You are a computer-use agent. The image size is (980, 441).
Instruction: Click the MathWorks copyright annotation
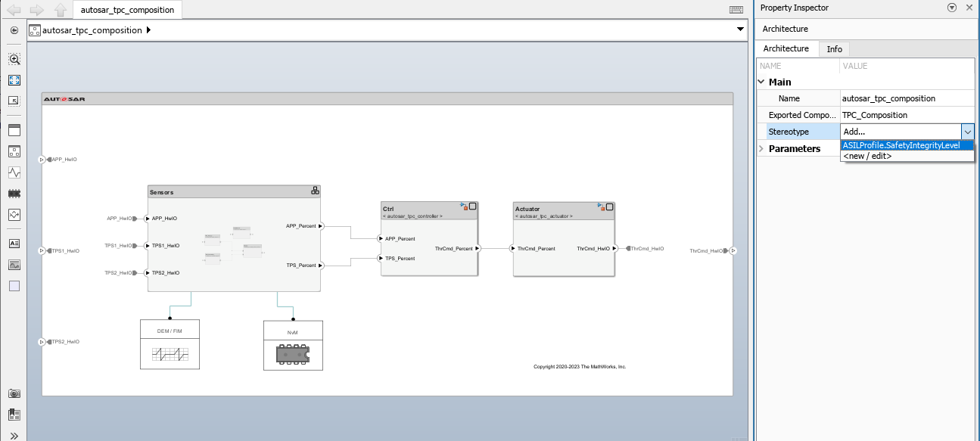click(580, 367)
